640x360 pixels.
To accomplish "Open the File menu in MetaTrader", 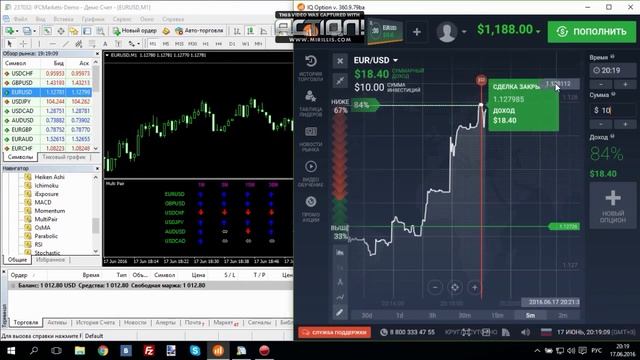I will (x=20, y=19).
